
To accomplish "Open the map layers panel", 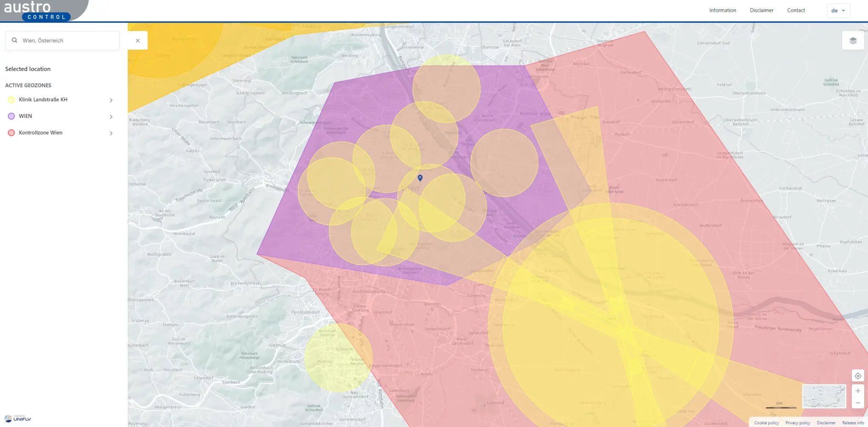I will coord(853,41).
